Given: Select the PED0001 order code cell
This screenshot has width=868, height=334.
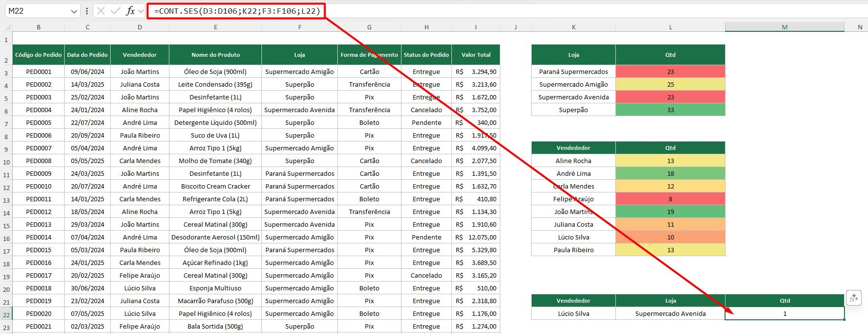Looking at the screenshot, I should [x=39, y=72].
